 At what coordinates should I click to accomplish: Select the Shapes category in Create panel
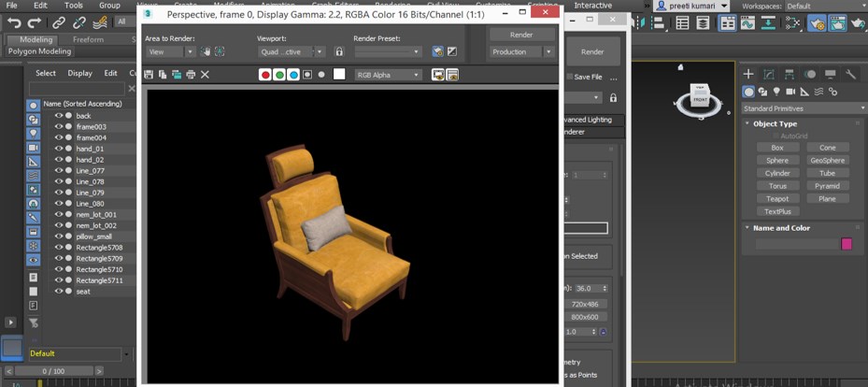(762, 92)
